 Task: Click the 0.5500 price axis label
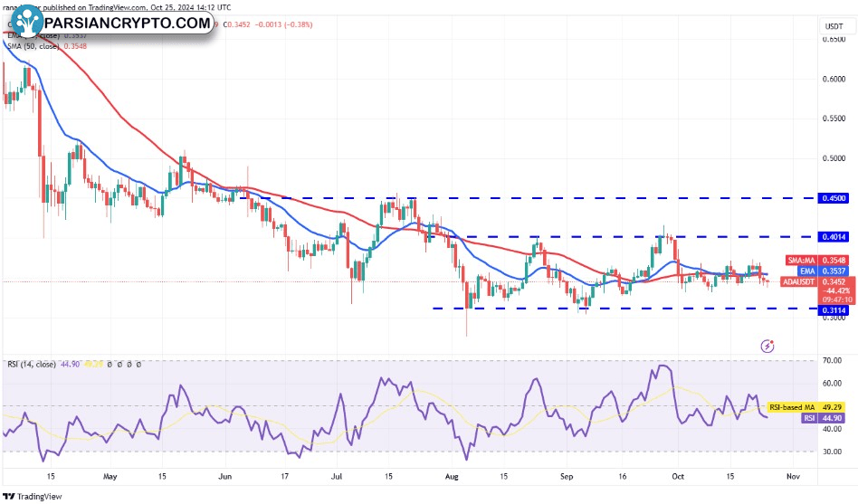tap(834, 119)
